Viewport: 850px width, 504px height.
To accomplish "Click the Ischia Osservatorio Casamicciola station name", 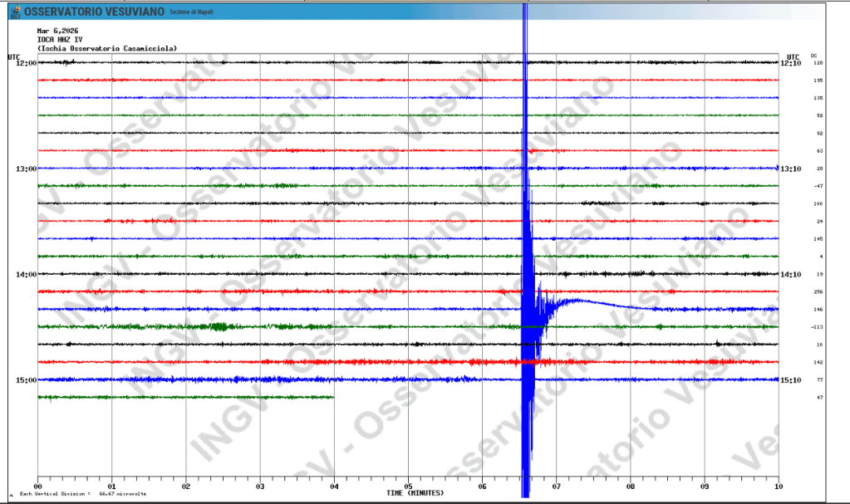I will tap(107, 49).
